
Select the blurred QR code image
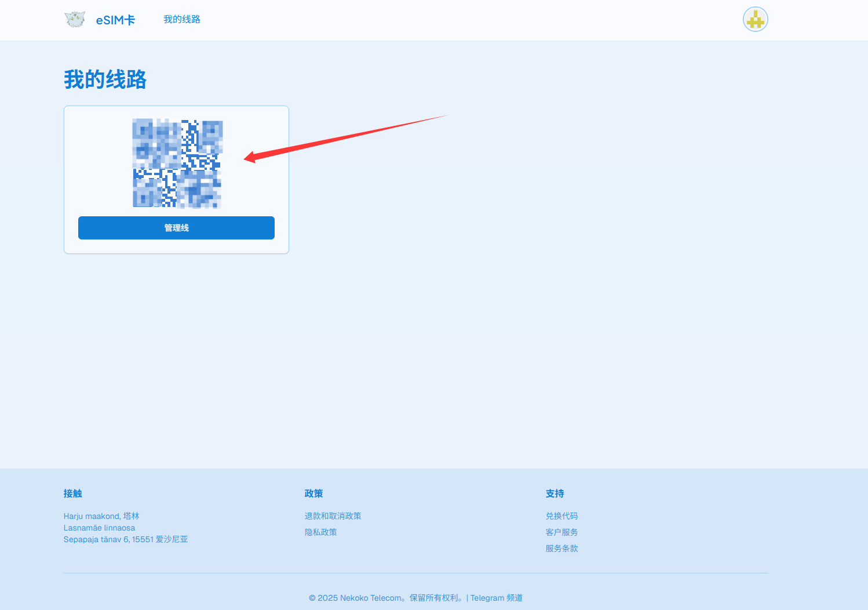click(177, 164)
